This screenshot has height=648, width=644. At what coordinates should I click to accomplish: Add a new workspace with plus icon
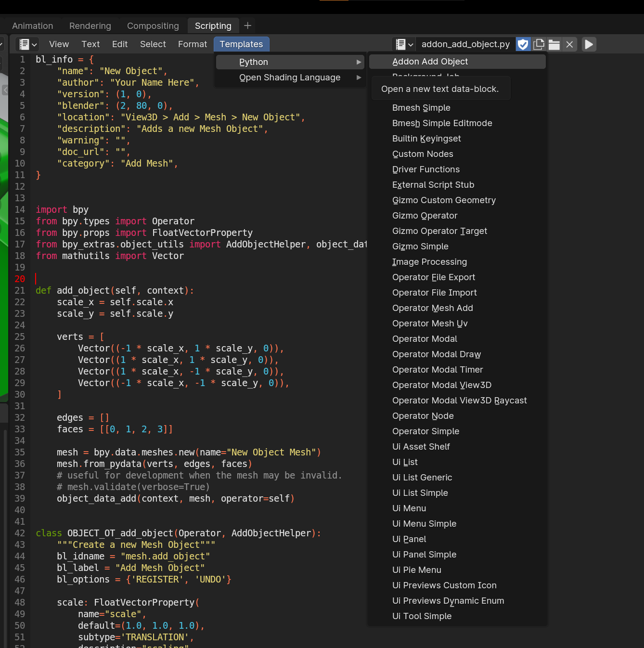(247, 26)
